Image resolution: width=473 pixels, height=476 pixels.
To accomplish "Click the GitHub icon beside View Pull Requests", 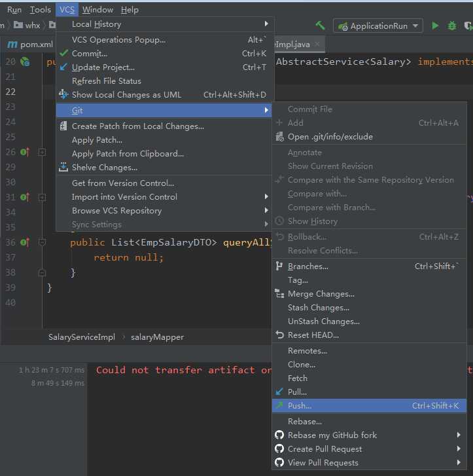I will coord(279,462).
